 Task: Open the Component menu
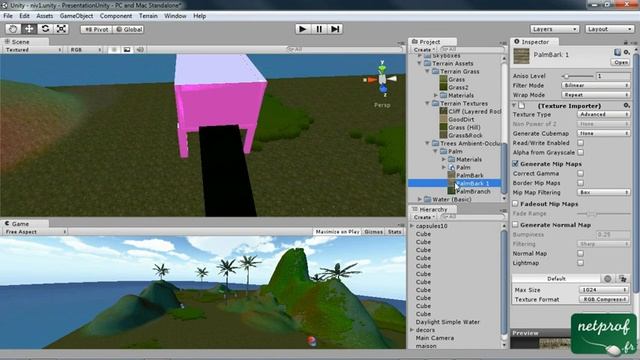(116, 16)
